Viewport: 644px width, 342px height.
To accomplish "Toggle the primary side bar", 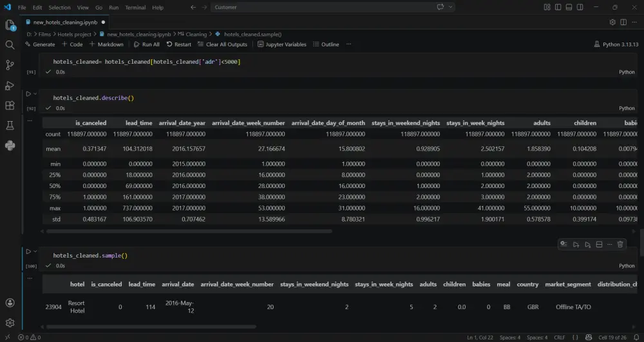I will click(558, 7).
